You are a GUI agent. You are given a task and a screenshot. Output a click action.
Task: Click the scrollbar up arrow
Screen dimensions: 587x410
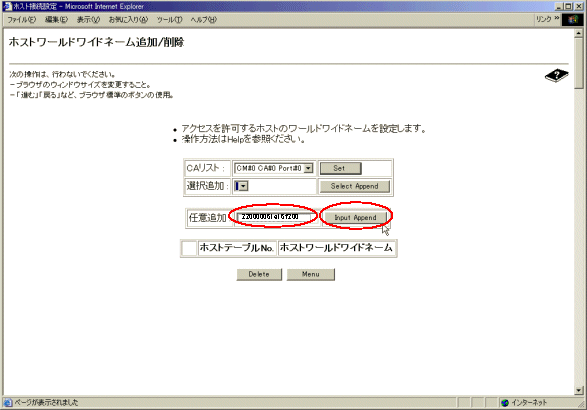pyautogui.click(x=579, y=33)
